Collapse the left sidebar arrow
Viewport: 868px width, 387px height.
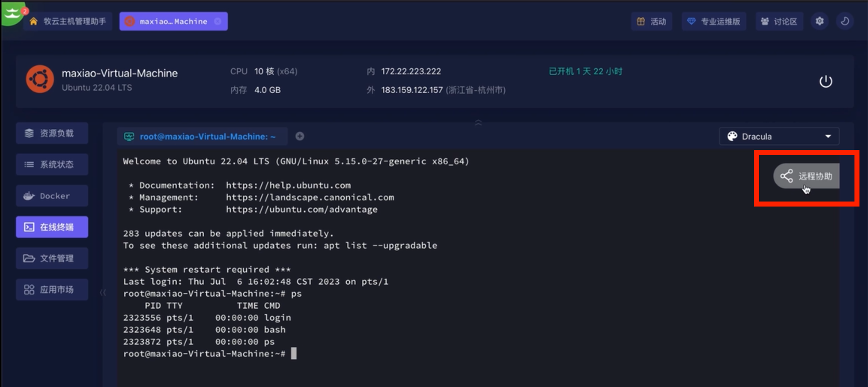103,292
